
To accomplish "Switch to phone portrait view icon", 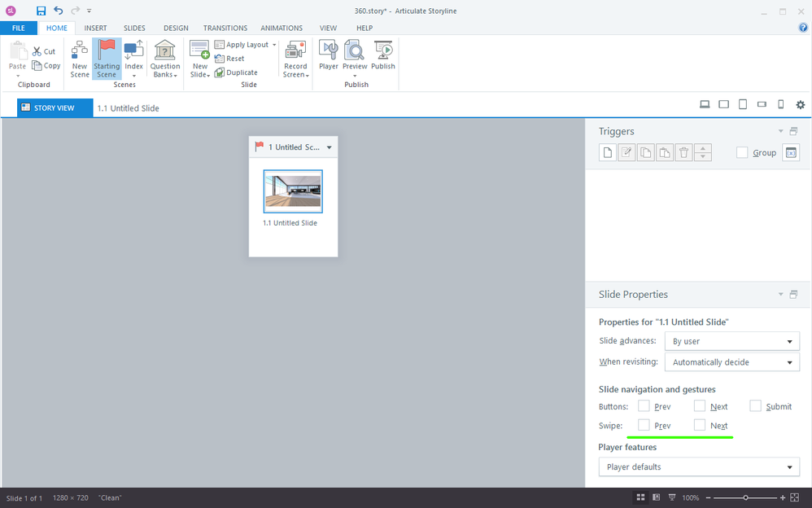I will point(781,105).
